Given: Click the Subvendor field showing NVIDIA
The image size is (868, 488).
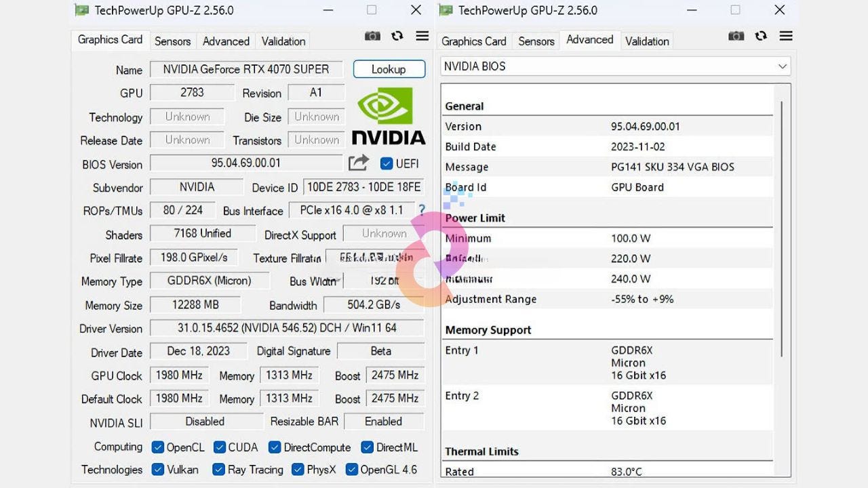Looking at the screenshot, I should [197, 187].
